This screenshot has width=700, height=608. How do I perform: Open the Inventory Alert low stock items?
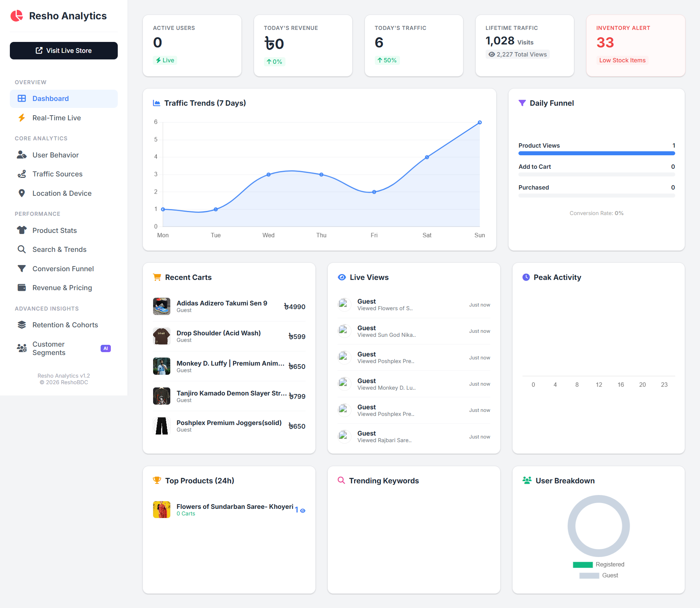tap(622, 60)
